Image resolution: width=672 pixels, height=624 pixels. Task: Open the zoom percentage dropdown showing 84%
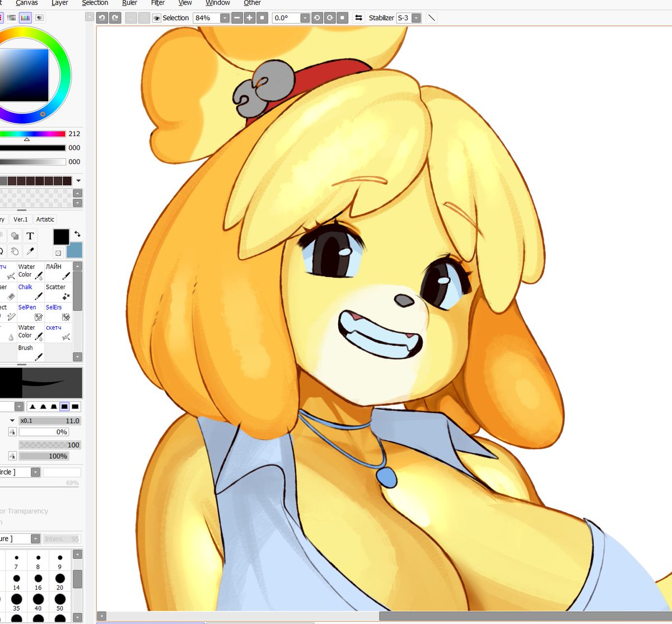(x=225, y=18)
